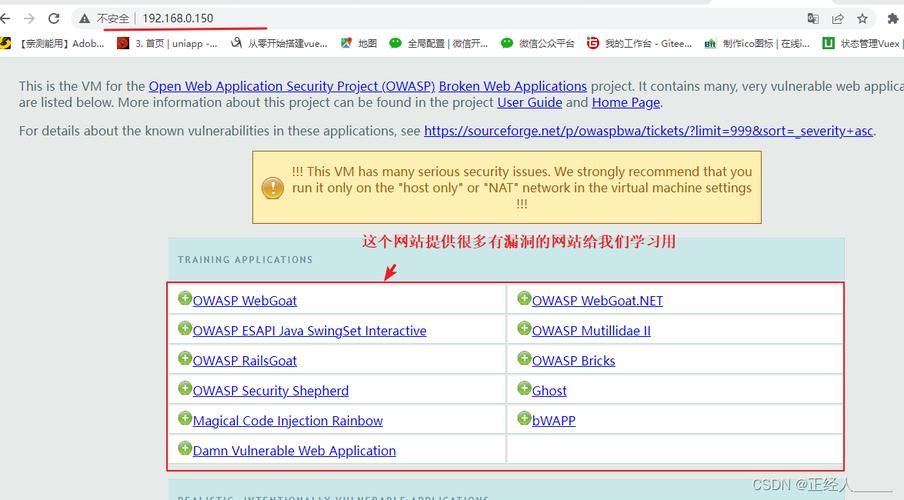
Task: Reload the page with the refresh icon
Action: [54, 18]
